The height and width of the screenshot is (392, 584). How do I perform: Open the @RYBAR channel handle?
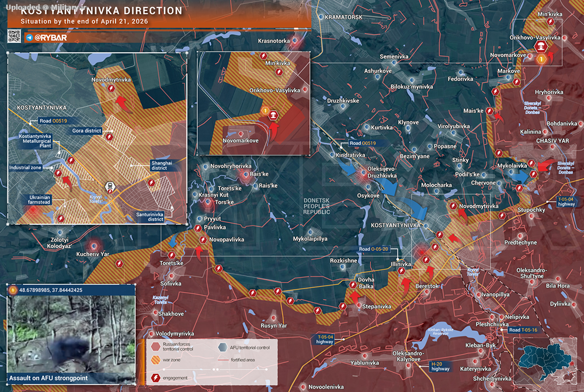pos(51,37)
